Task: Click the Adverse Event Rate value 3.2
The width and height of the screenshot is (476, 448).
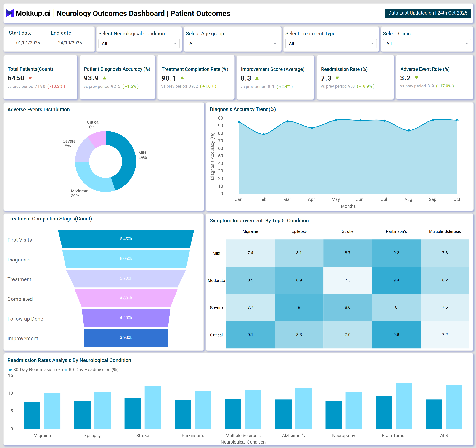Action: (405, 78)
